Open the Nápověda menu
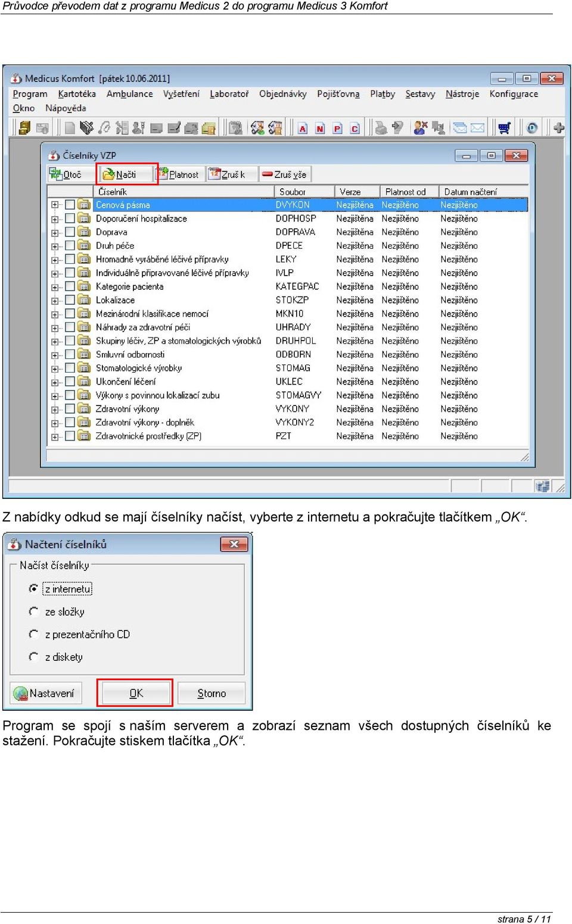 coord(66,108)
